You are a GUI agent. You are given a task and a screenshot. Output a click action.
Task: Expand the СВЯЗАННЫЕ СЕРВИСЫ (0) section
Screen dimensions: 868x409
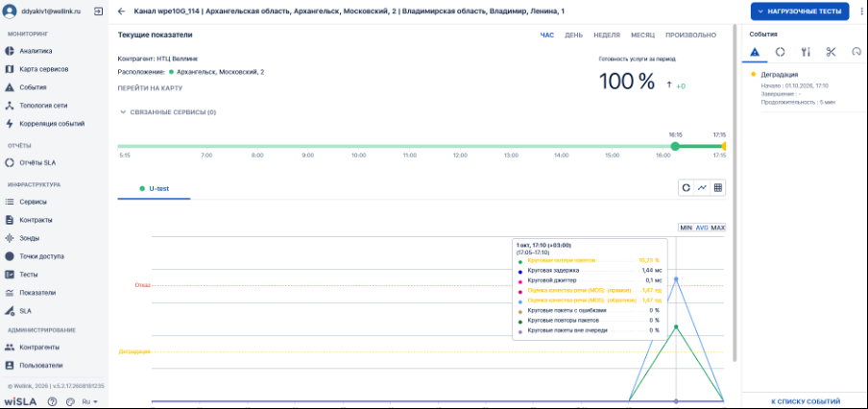click(x=167, y=112)
